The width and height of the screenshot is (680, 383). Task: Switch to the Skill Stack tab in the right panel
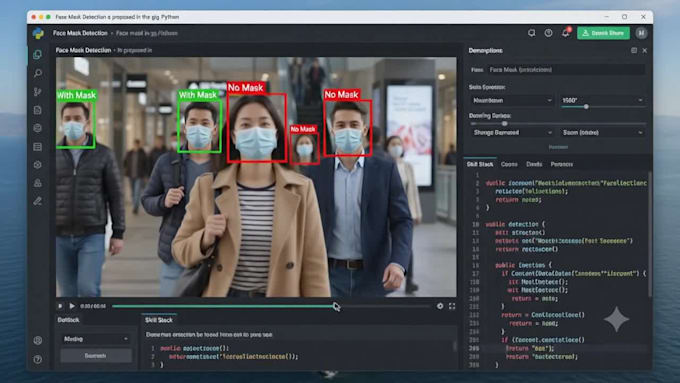(x=480, y=164)
